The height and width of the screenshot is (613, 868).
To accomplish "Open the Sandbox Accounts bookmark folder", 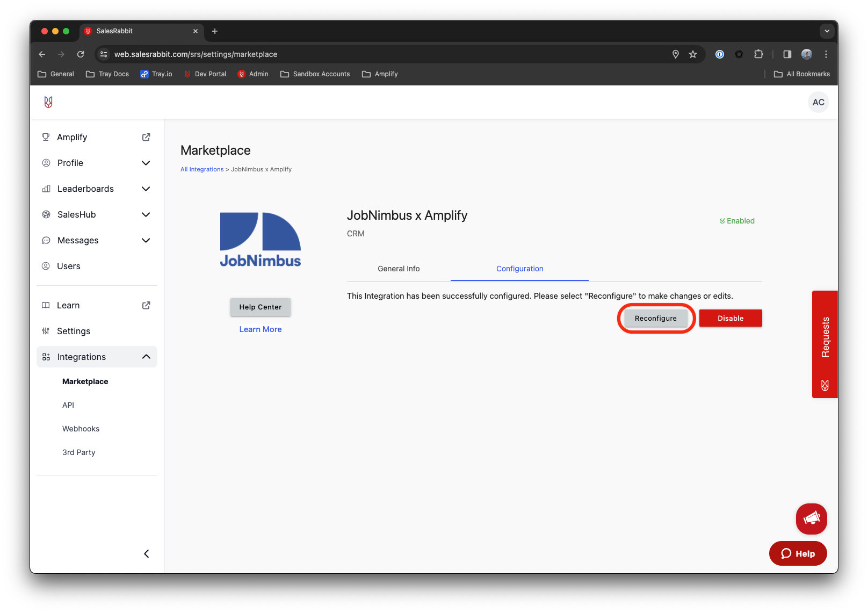I will (x=315, y=74).
